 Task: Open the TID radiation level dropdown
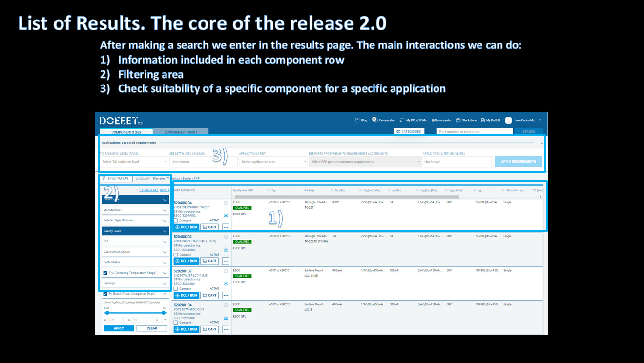pyautogui.click(x=134, y=162)
